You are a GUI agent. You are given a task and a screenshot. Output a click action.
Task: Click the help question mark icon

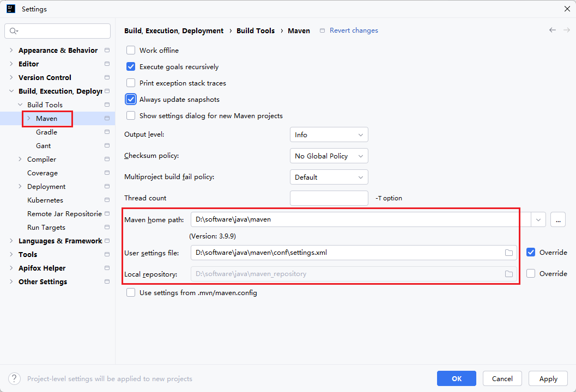(x=15, y=378)
